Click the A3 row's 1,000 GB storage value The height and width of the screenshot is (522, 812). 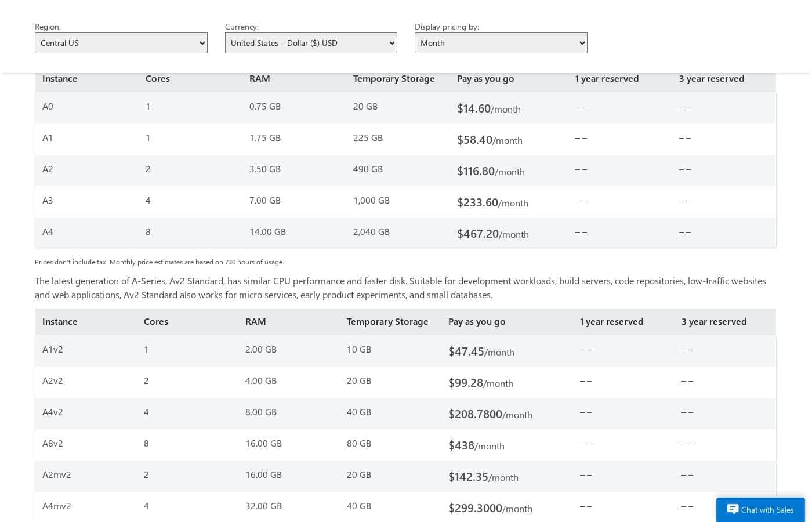[x=371, y=200]
